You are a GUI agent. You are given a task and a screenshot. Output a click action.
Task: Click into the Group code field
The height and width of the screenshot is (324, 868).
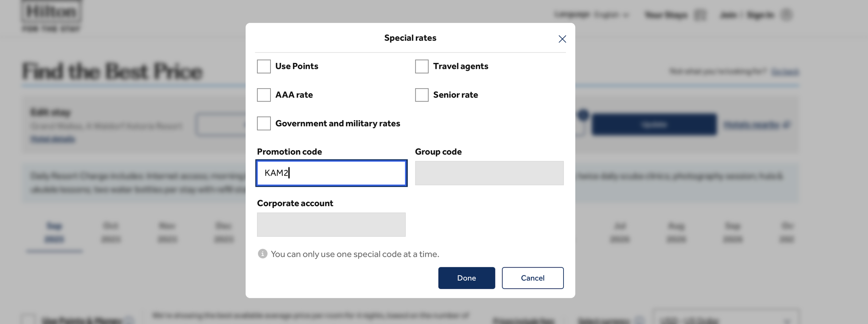489,173
